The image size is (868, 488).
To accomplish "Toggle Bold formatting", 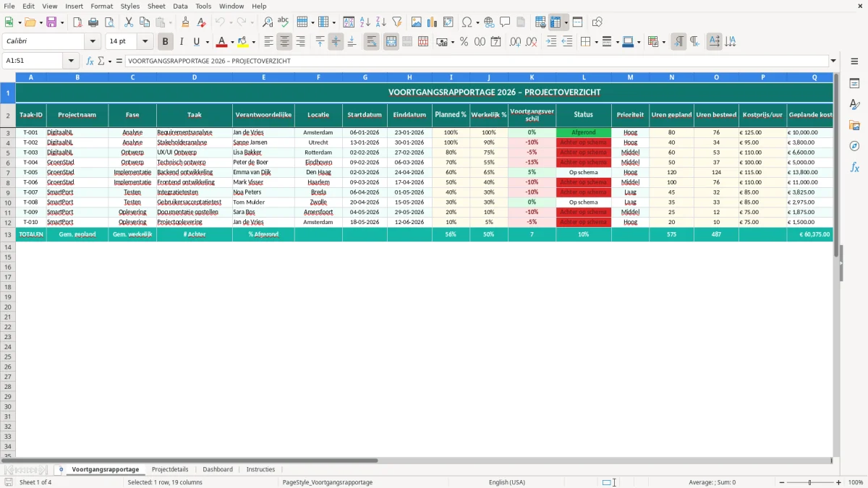I will click(x=166, y=42).
